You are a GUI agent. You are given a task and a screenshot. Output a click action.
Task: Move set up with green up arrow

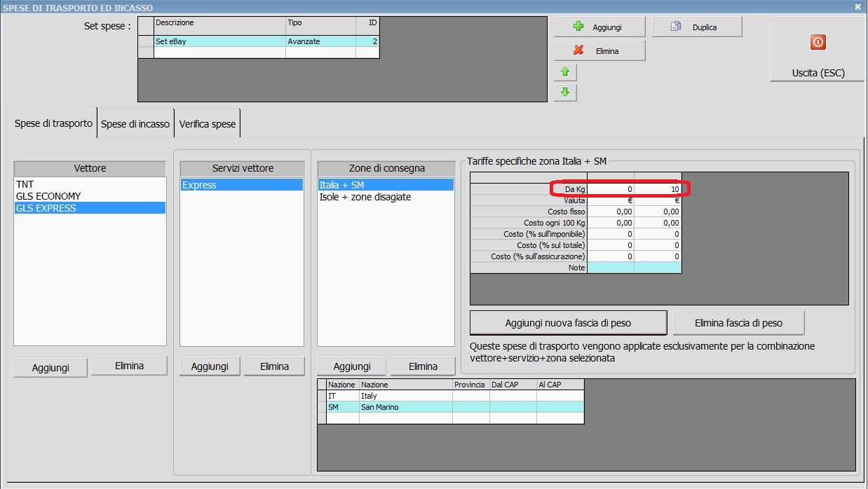pyautogui.click(x=565, y=71)
